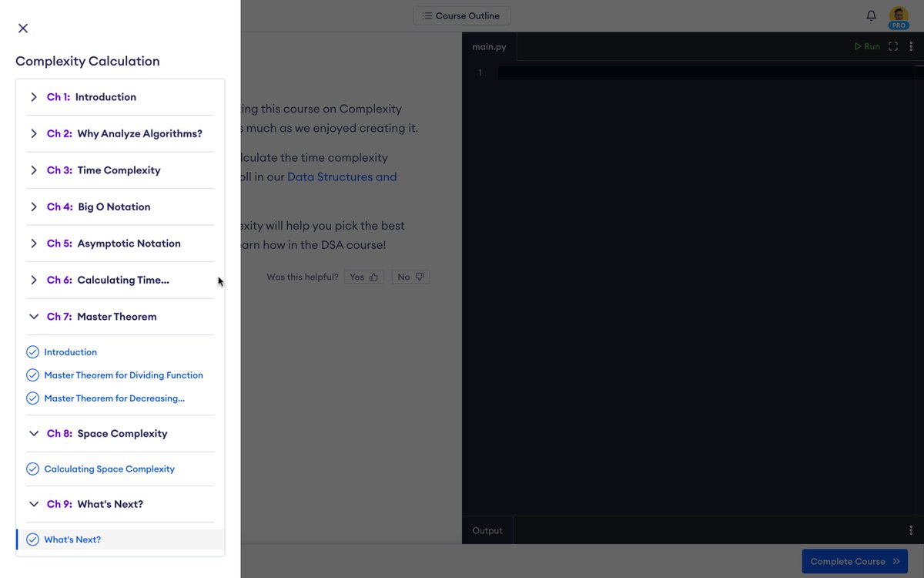The height and width of the screenshot is (578, 924).
Task: Open the Course Outline button
Action: pyautogui.click(x=462, y=15)
